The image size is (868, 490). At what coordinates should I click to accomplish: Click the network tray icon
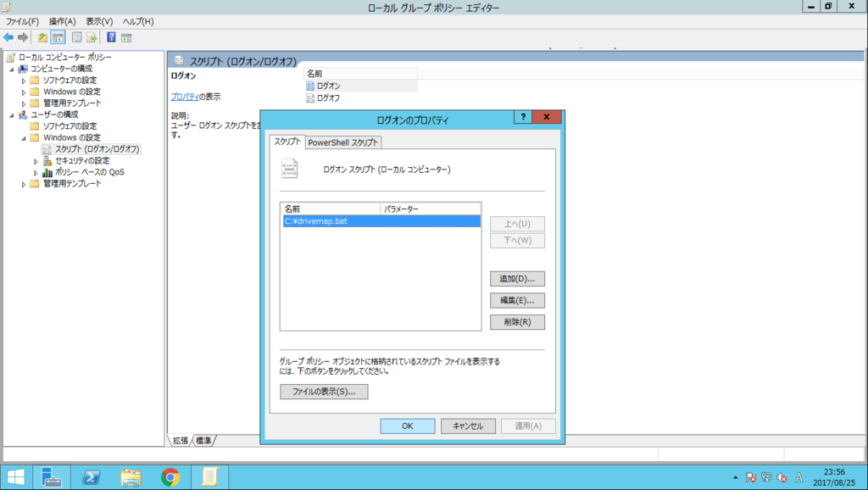[x=766, y=477]
